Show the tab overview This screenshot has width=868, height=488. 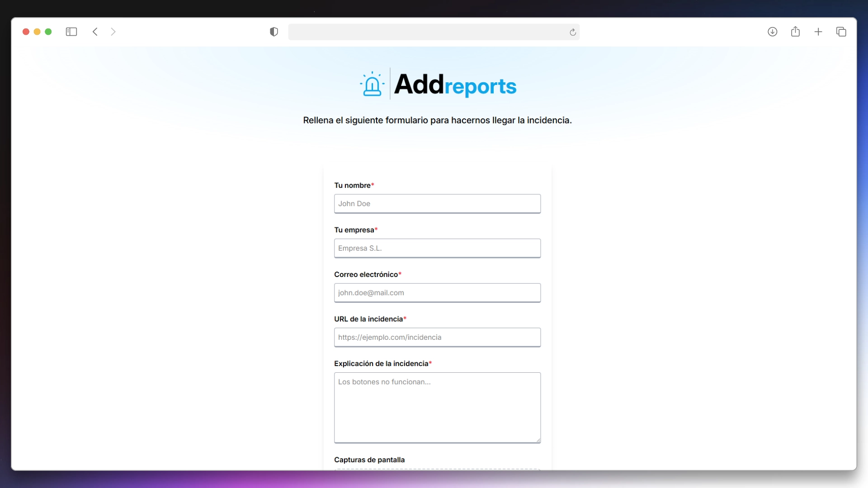pyautogui.click(x=841, y=32)
